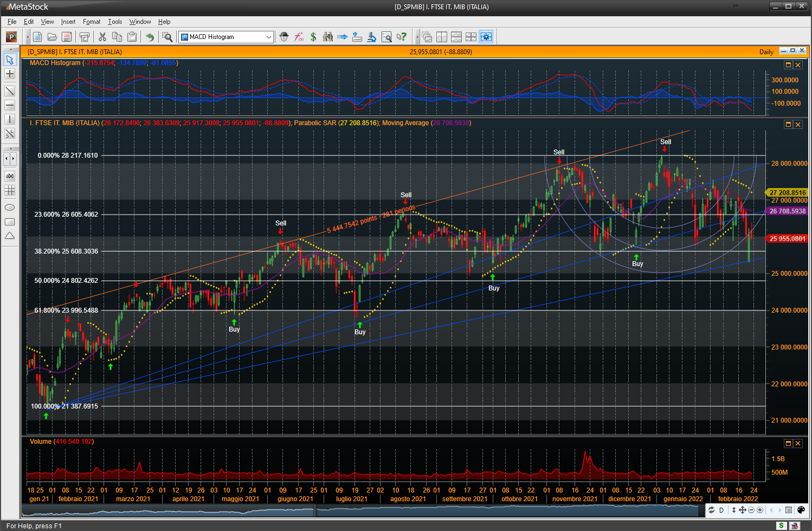The image size is (812, 531).
Task: Click the zoom in plus icon
Action: pyautogui.click(x=760, y=510)
